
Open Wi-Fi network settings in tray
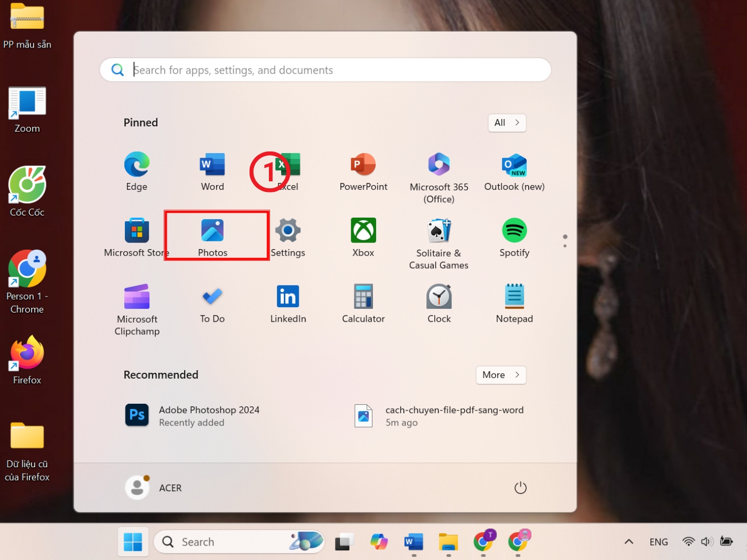pos(689,542)
